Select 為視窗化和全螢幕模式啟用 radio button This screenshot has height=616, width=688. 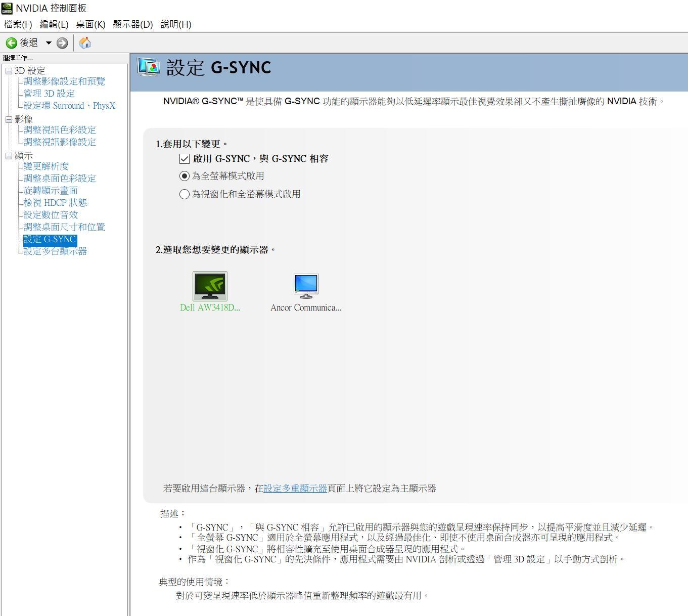coord(185,194)
